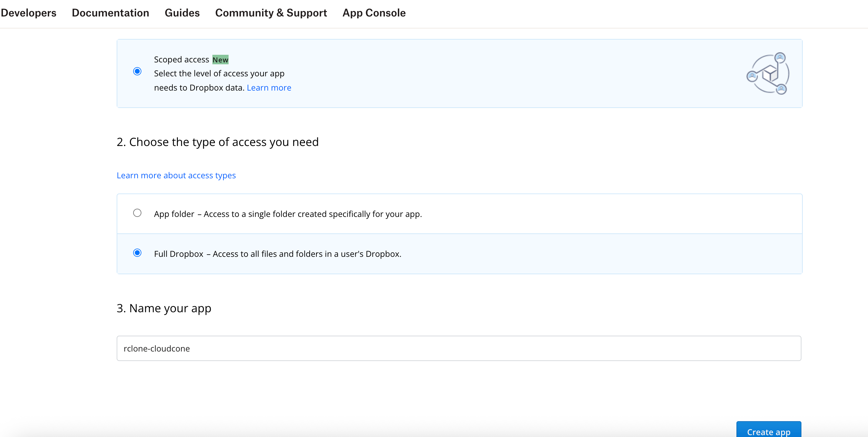Select the Full Dropbox radio option
The image size is (868, 437).
coord(137,253)
